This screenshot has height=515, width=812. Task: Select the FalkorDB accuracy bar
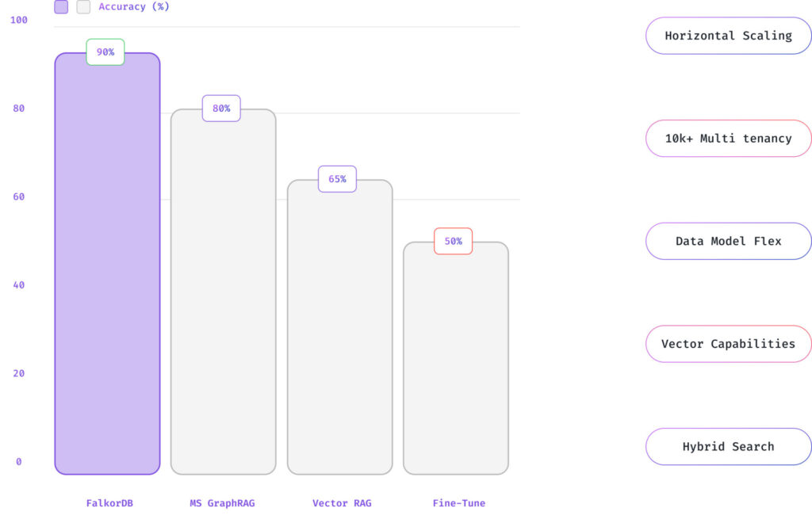click(x=107, y=269)
